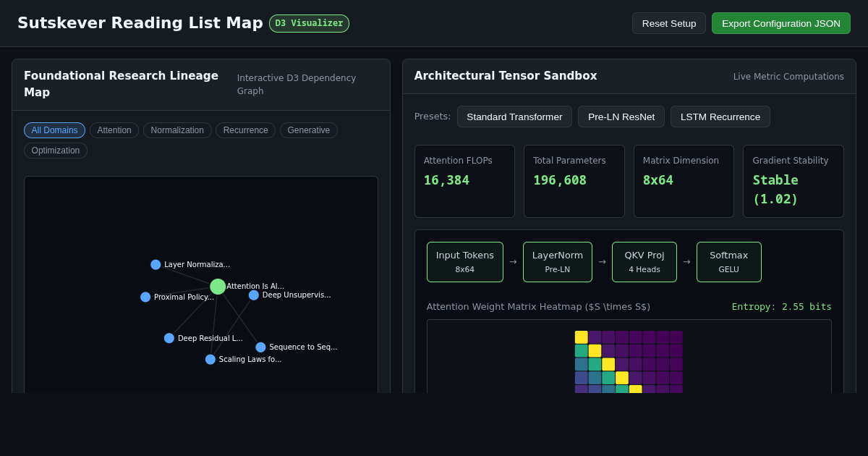The height and width of the screenshot is (456, 868).
Task: Click the Sutskever Reading List Map title
Action: [x=140, y=23]
